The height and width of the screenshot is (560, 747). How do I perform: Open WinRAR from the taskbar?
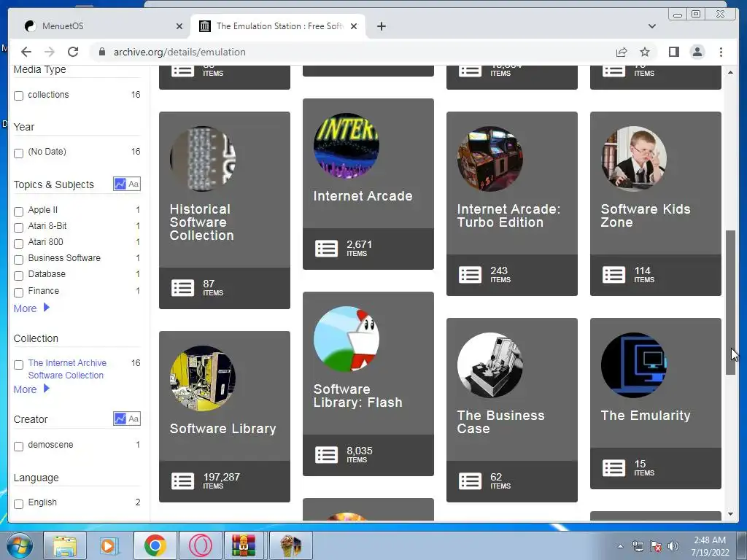tap(244, 545)
